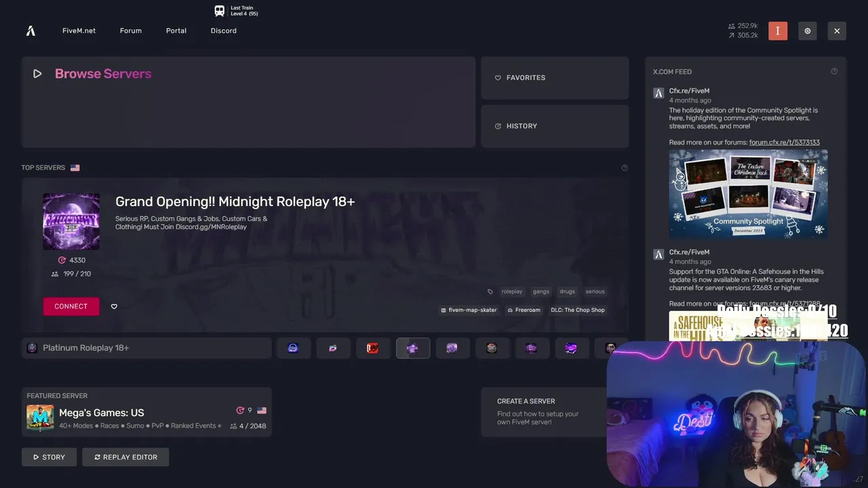Screen dimensions: 868x488
Task: Open Grand Opening Midnight Roleplay 18+ title
Action: 235,201
